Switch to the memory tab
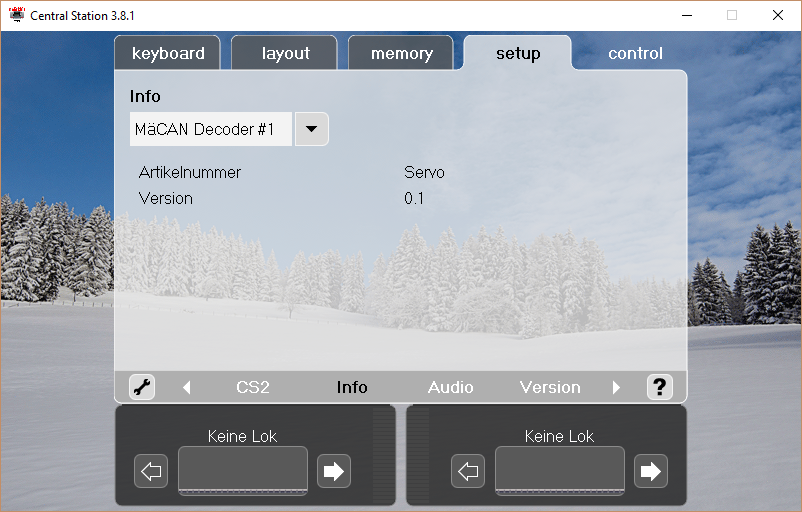Viewport: 802px width, 512px height. point(402,53)
